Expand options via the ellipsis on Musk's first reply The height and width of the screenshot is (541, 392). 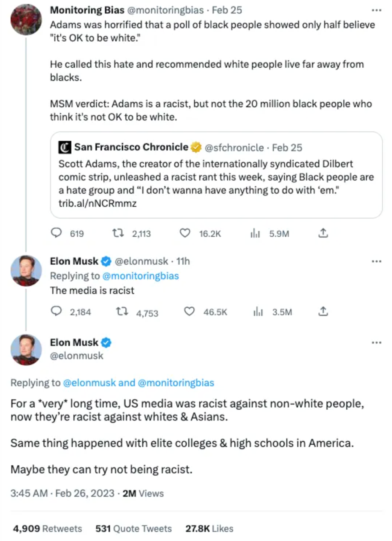coord(376,261)
